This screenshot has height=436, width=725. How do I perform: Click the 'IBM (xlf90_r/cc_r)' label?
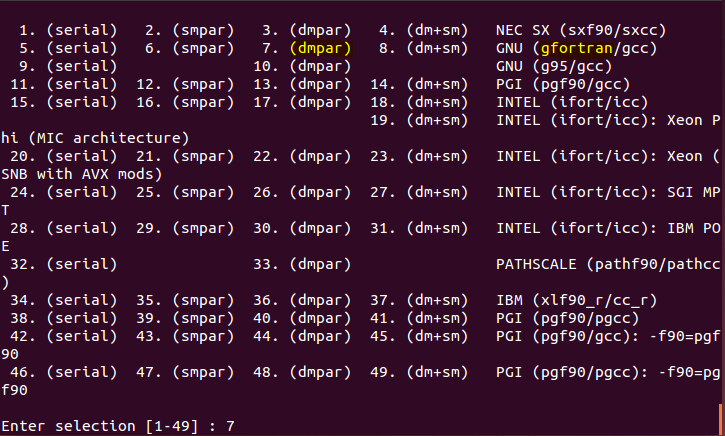pos(576,301)
